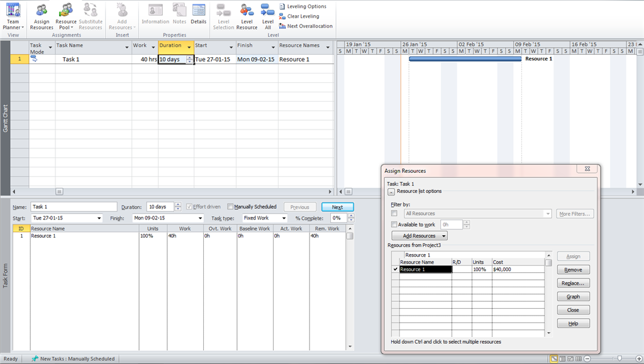The image size is (644, 364).
Task: Open the All Resources filter dropdown
Action: click(x=548, y=214)
